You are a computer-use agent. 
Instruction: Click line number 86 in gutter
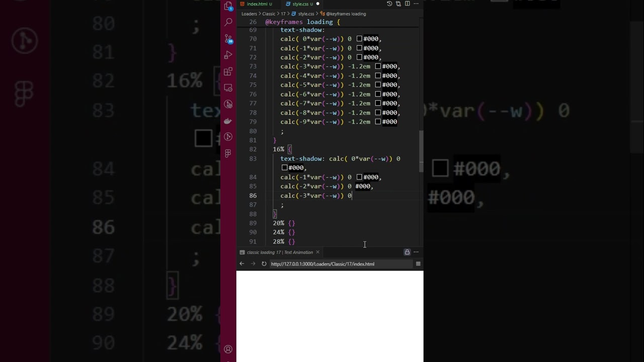[253, 196]
